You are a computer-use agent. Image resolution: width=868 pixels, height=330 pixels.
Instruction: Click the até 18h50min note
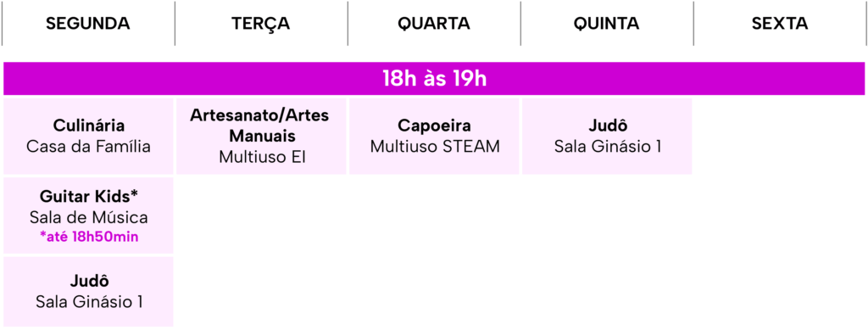point(89,237)
